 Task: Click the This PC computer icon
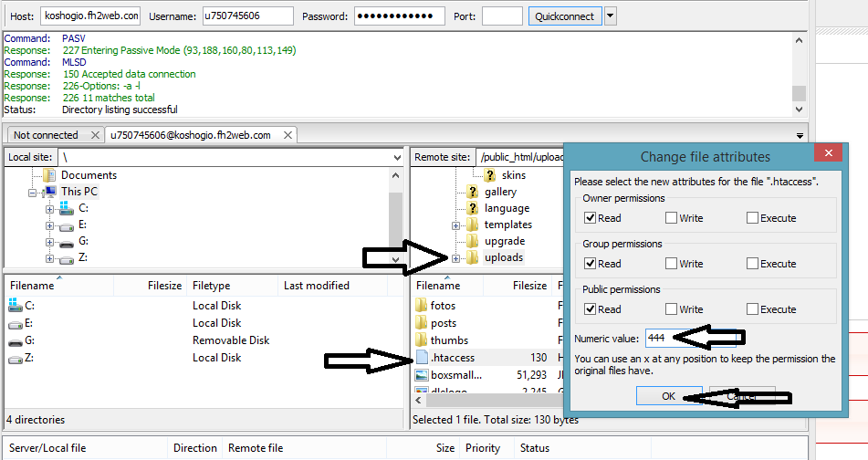(x=50, y=192)
